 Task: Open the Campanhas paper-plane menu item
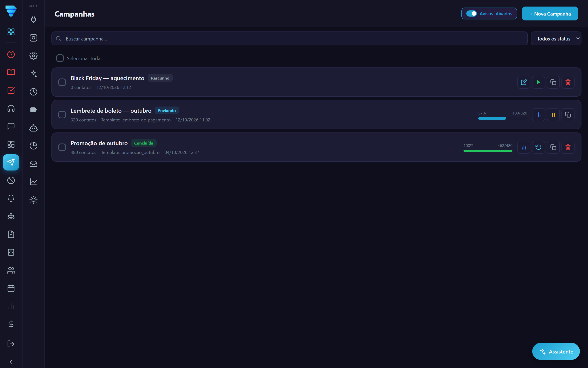click(x=11, y=162)
